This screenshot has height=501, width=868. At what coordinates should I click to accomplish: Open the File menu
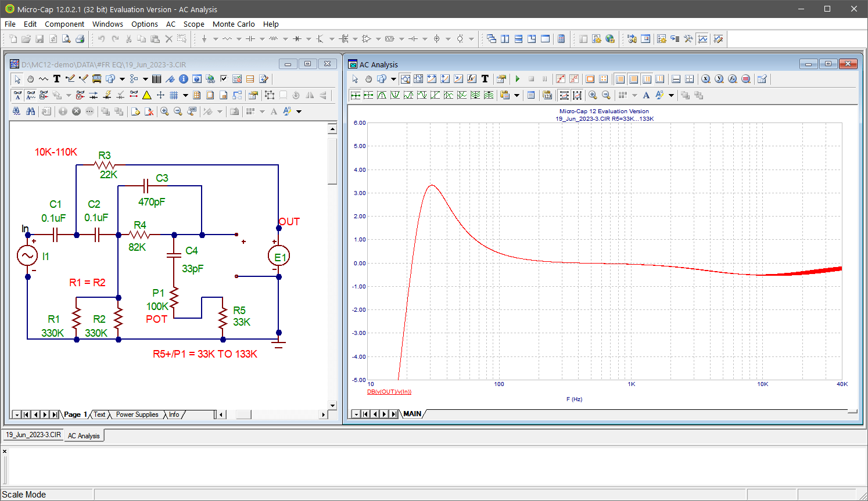coord(10,24)
